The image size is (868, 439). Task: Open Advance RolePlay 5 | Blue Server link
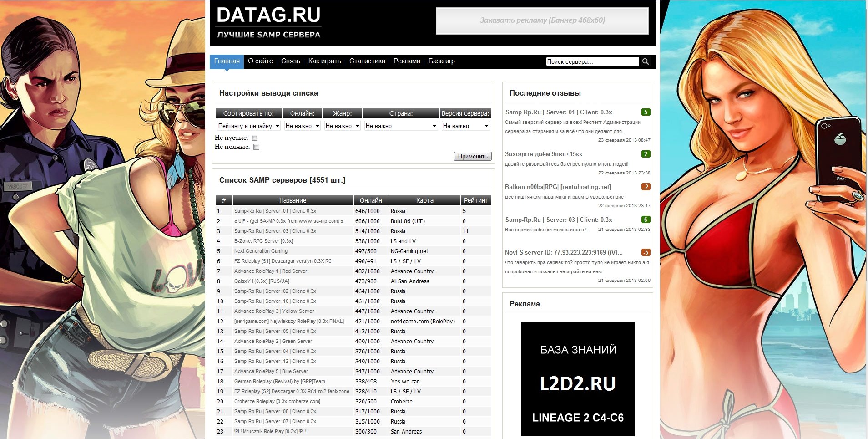pyautogui.click(x=271, y=371)
